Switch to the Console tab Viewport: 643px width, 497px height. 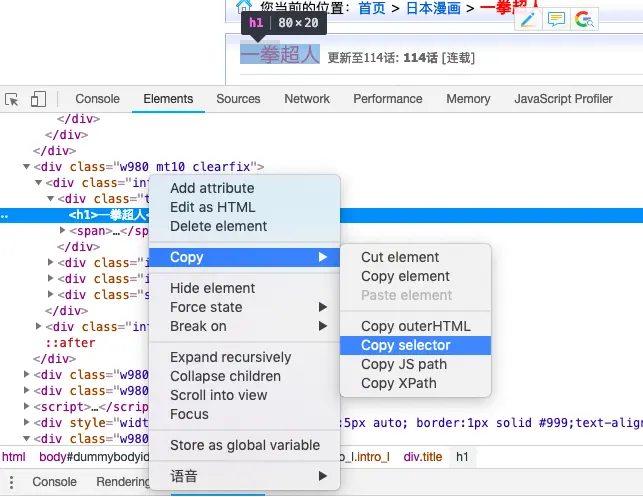(x=98, y=99)
